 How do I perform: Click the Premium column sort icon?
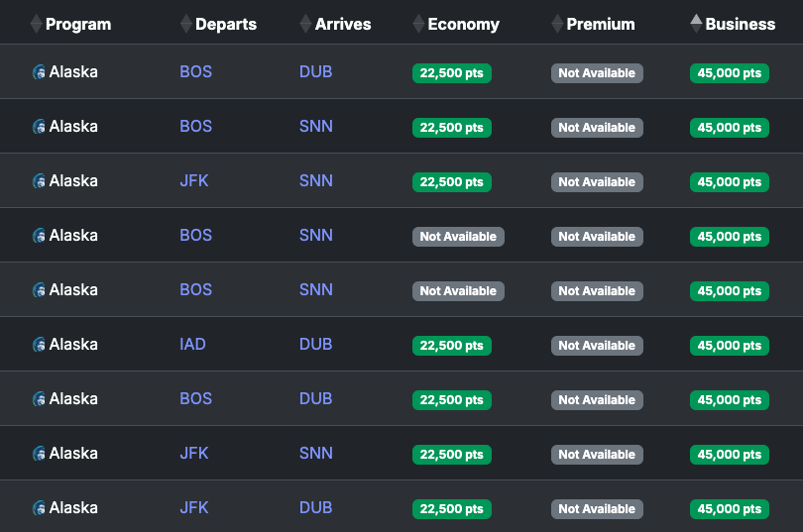(557, 24)
